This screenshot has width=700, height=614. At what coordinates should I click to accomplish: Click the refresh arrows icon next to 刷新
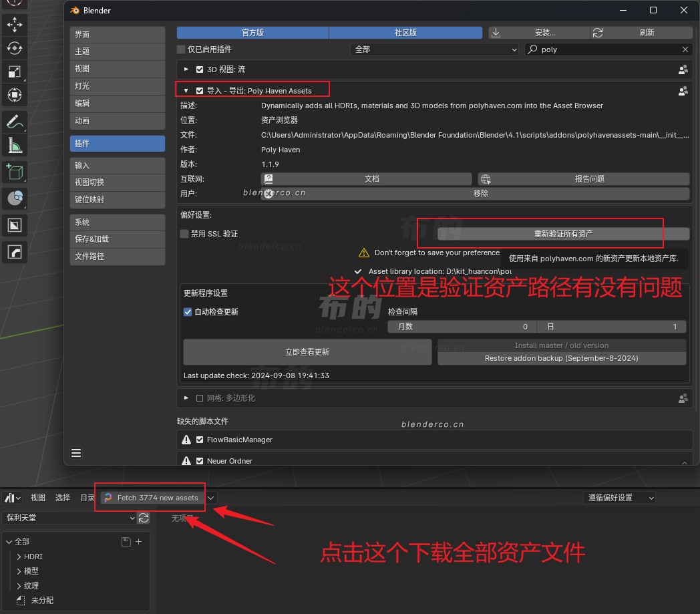pos(598,33)
